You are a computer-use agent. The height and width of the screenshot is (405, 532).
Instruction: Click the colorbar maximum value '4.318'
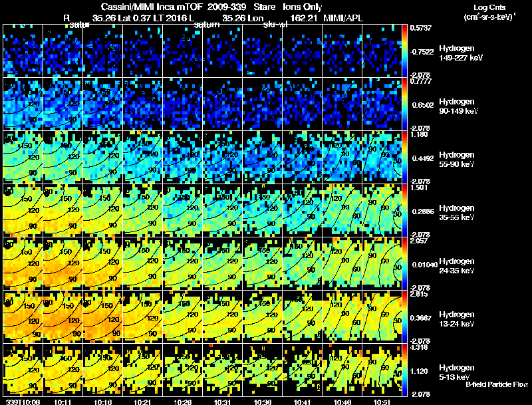click(419, 347)
